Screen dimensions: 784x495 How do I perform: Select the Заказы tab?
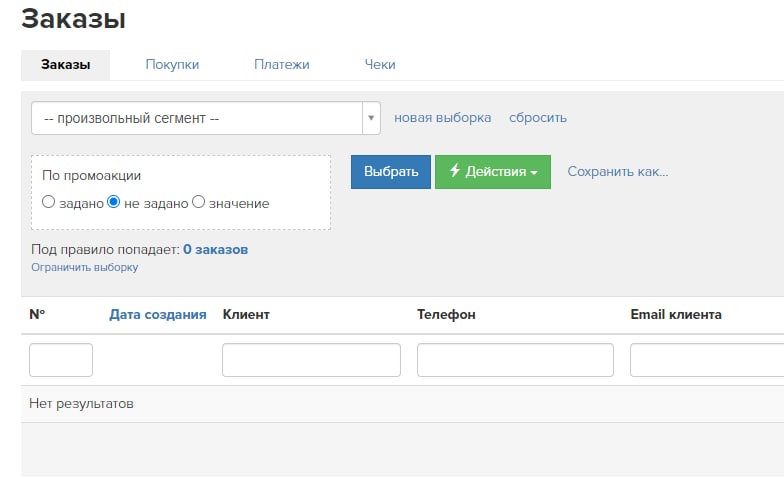pyautogui.click(x=66, y=65)
